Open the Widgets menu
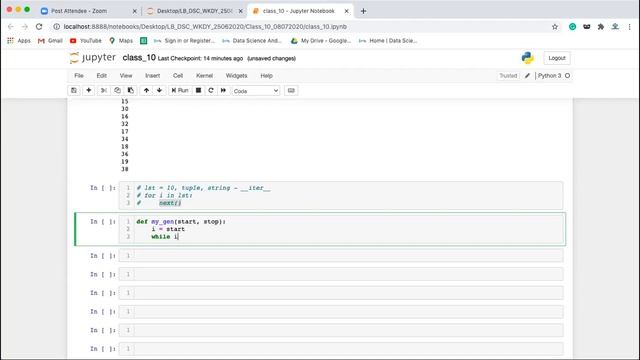 tap(236, 76)
